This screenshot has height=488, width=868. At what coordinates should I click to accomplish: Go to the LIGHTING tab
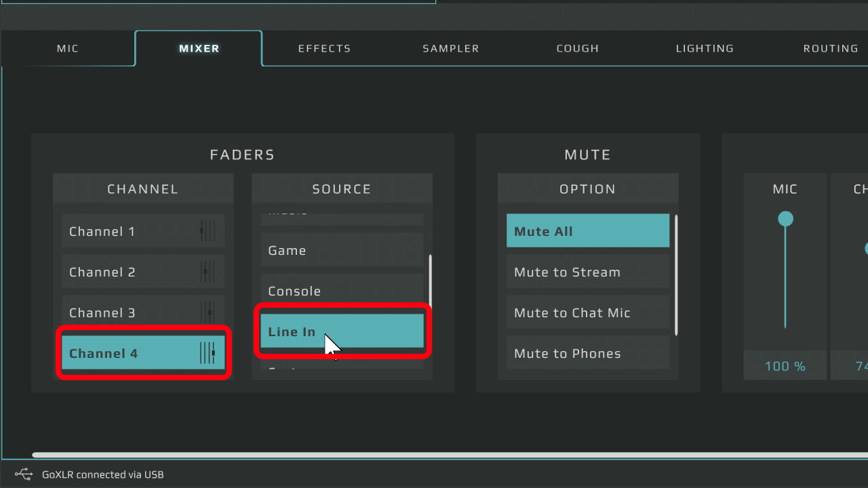click(705, 48)
